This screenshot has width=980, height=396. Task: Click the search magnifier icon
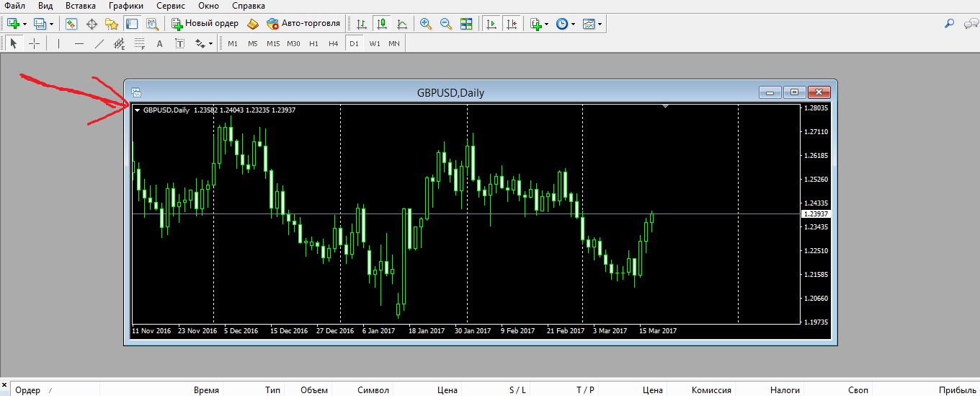pos(949,23)
